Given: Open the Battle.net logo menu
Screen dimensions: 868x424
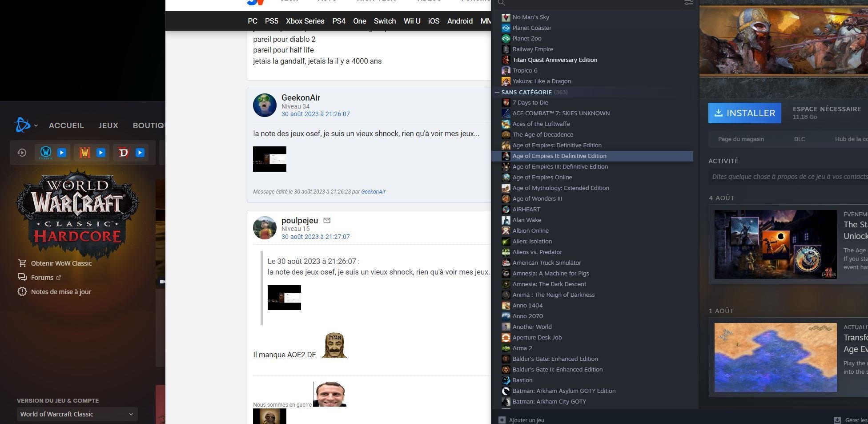Looking at the screenshot, I should [22, 125].
